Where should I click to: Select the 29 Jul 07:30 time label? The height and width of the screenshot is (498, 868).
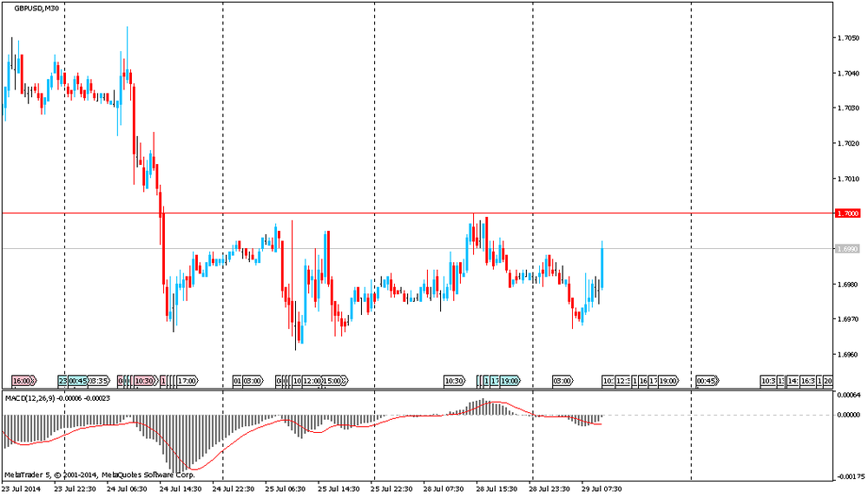tap(602, 488)
